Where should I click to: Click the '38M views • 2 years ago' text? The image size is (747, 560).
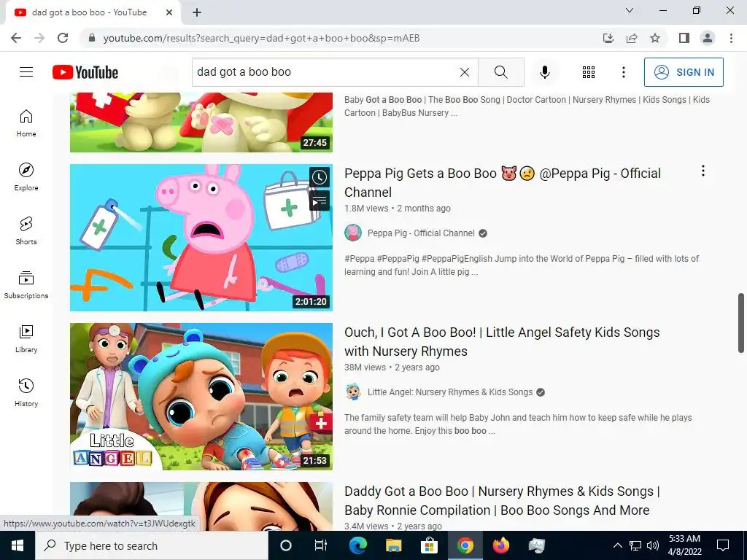click(392, 367)
